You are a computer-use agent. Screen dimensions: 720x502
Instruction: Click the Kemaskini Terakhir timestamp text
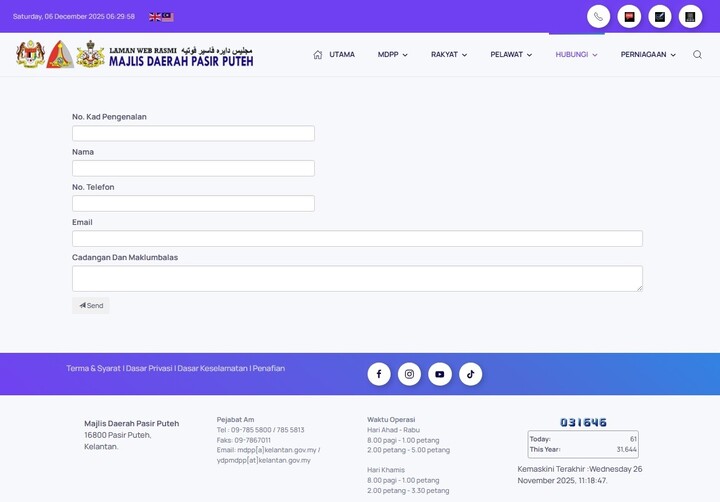[x=579, y=475]
